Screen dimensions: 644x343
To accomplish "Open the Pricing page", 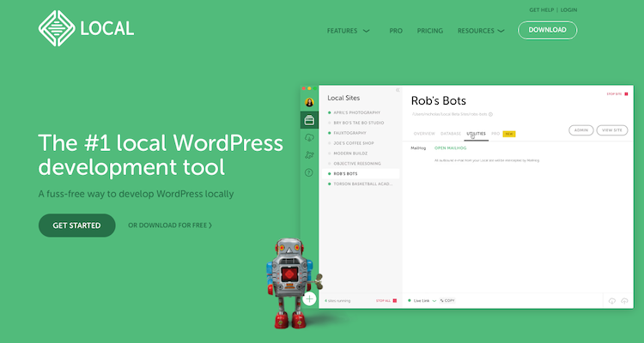I will pyautogui.click(x=430, y=31).
